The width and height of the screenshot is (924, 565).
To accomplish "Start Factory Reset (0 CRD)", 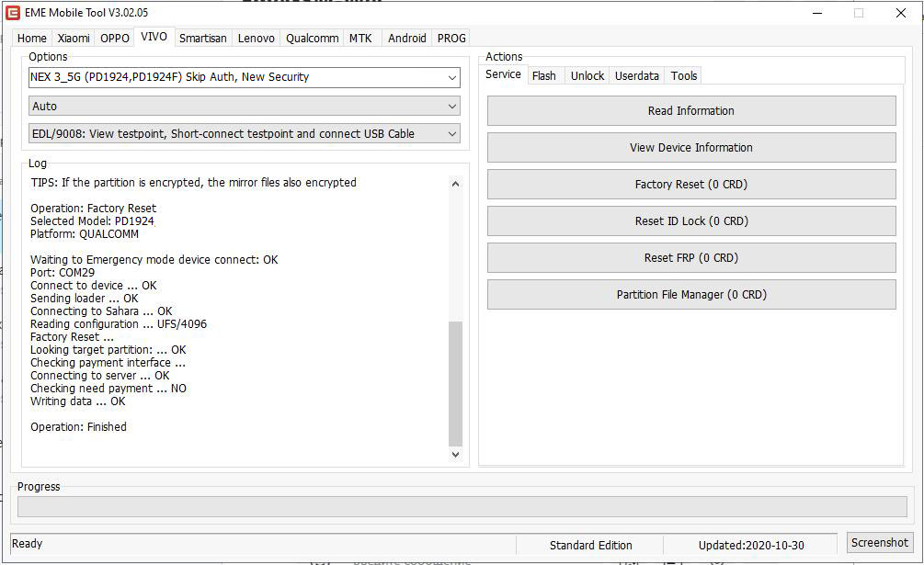I will [x=691, y=185].
